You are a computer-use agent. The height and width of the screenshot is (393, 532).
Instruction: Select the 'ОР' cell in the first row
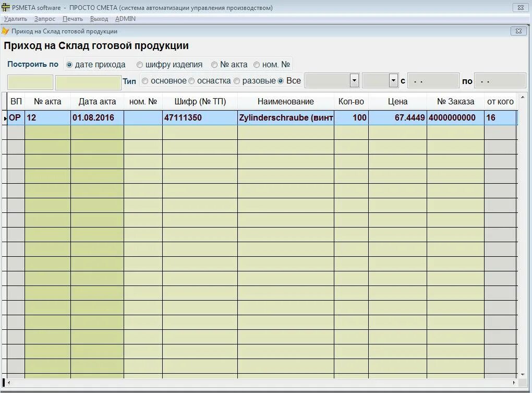pyautogui.click(x=16, y=118)
